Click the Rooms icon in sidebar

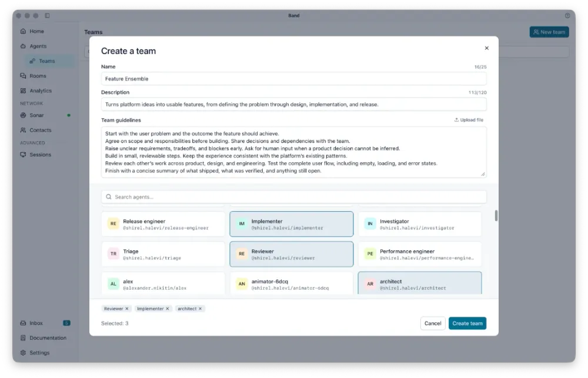coord(24,76)
